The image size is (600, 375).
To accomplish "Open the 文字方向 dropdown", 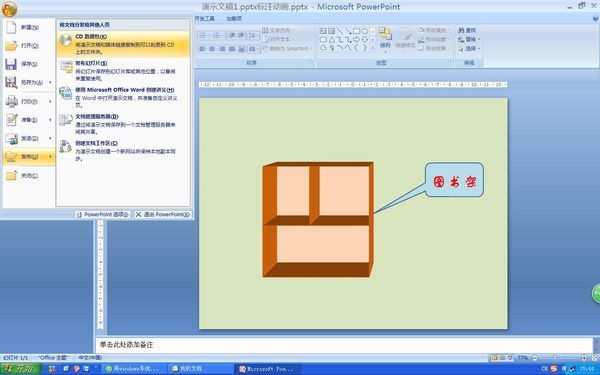I will (x=278, y=30).
